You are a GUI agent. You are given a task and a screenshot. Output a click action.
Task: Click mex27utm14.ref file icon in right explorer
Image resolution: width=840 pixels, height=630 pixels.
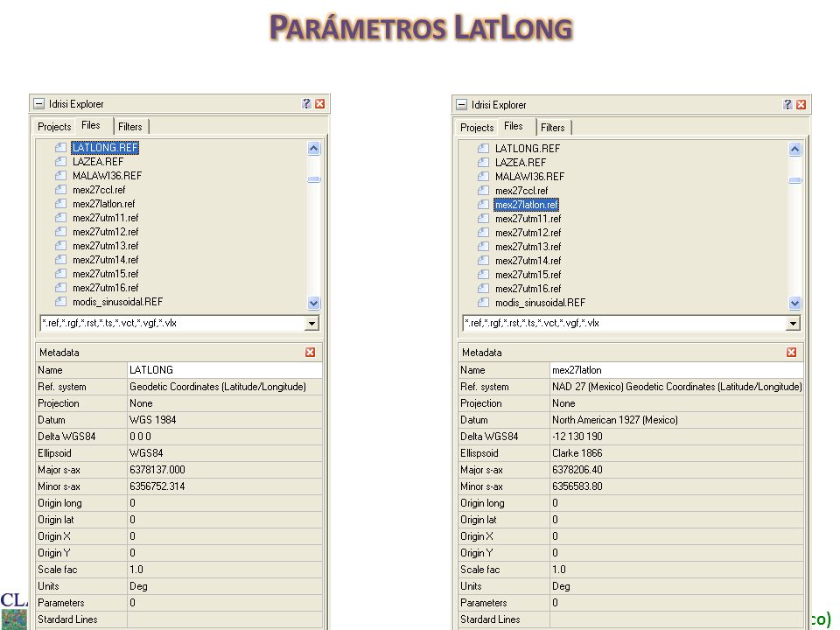pos(483,261)
